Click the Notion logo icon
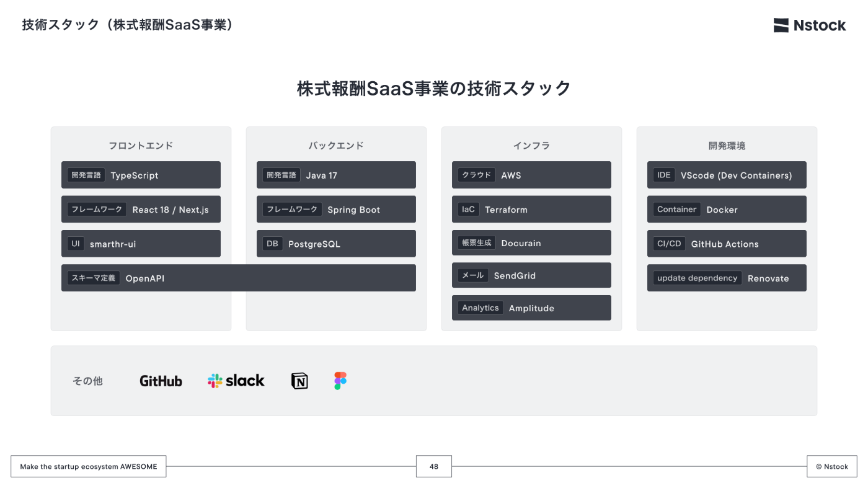This screenshot has width=868, height=488. pyautogui.click(x=299, y=381)
